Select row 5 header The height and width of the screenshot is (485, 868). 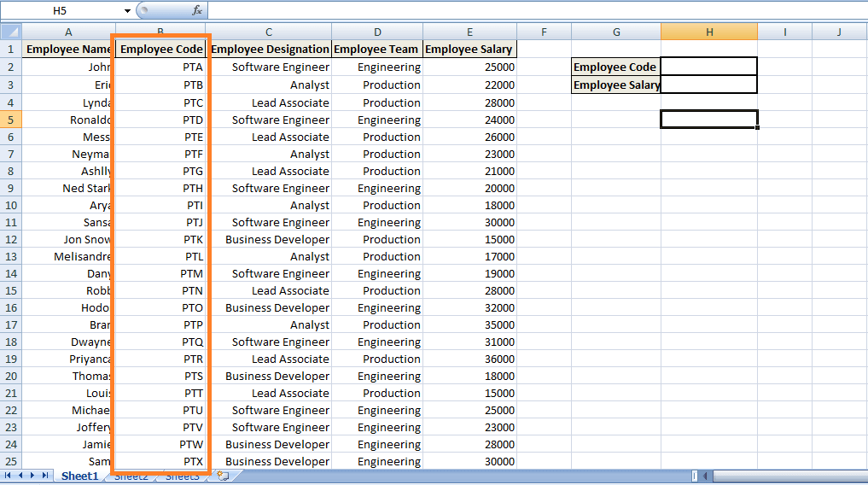tap(10, 120)
